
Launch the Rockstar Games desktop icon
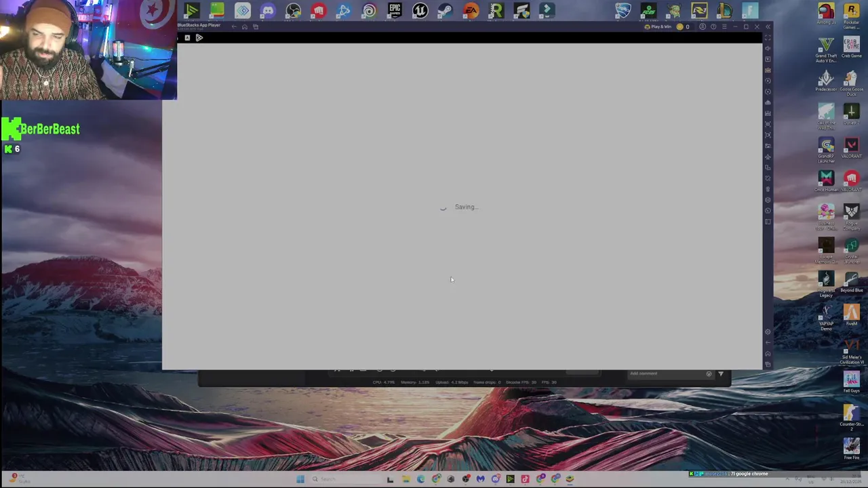(852, 14)
